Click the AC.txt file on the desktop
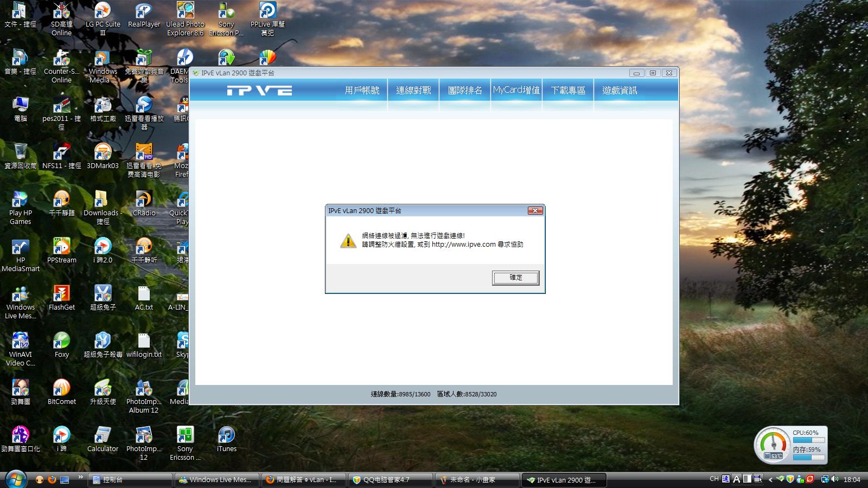This screenshot has width=868, height=488. [144, 298]
